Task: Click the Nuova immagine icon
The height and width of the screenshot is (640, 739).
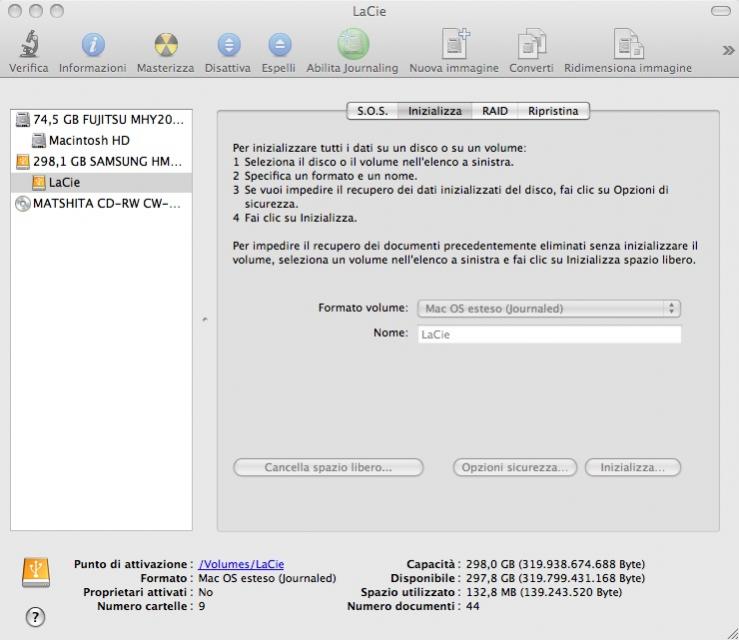Action: point(454,44)
